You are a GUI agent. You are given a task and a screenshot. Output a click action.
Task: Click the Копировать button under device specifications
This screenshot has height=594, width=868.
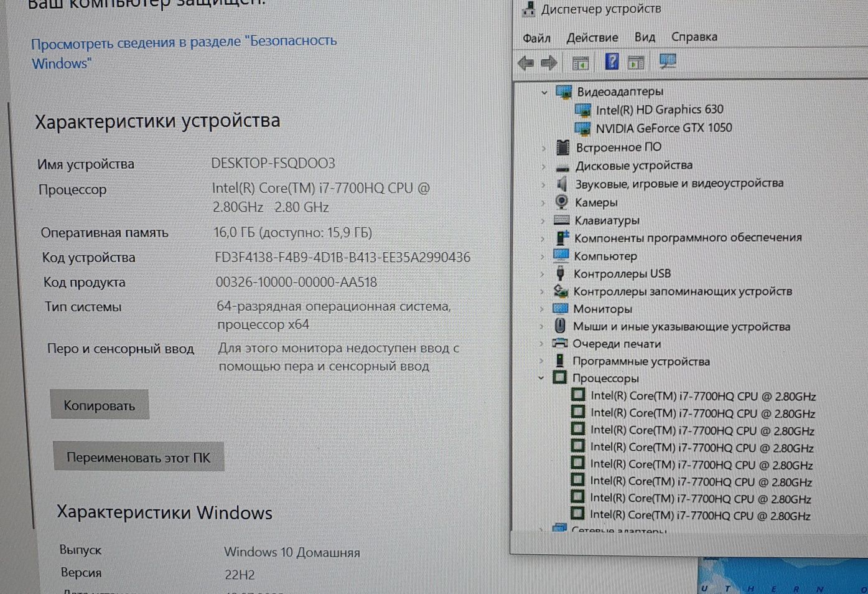tap(100, 405)
